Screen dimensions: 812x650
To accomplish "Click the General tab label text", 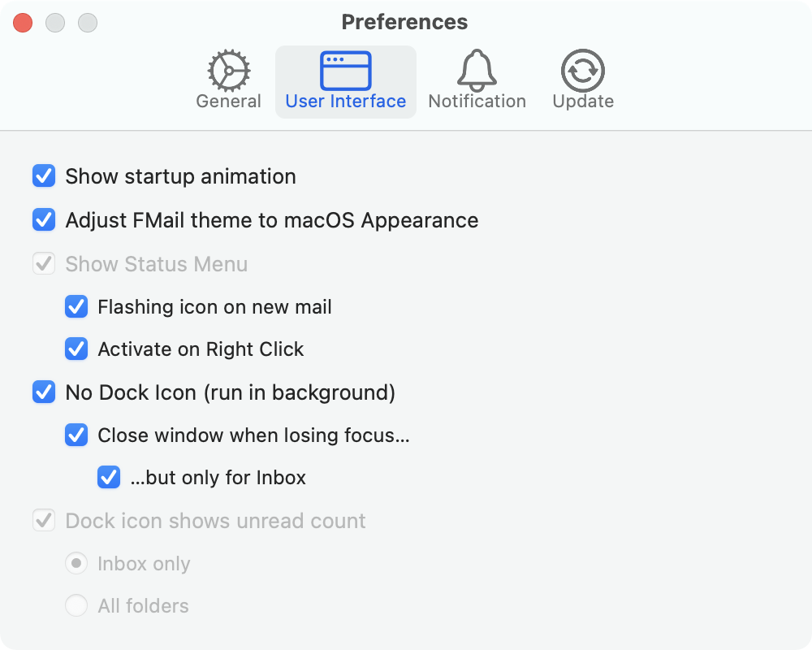I will (228, 102).
